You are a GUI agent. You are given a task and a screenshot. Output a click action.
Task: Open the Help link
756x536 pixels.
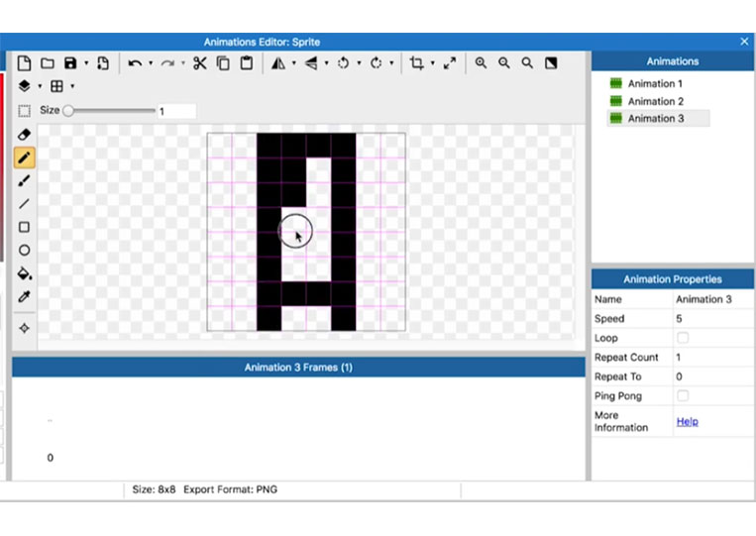tap(687, 421)
